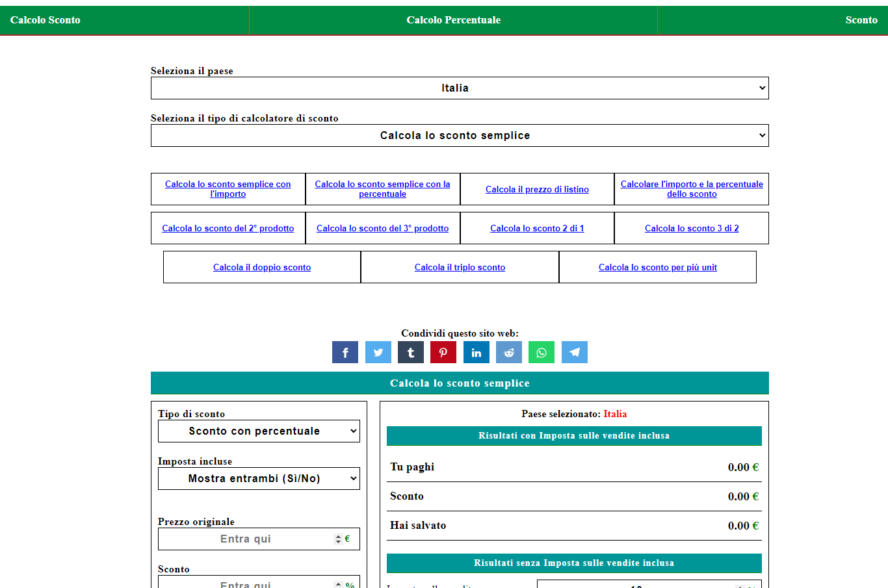Viewport: 888px width, 588px height.
Task: Open Calcola lo sconto 2 di 1
Action: (537, 229)
